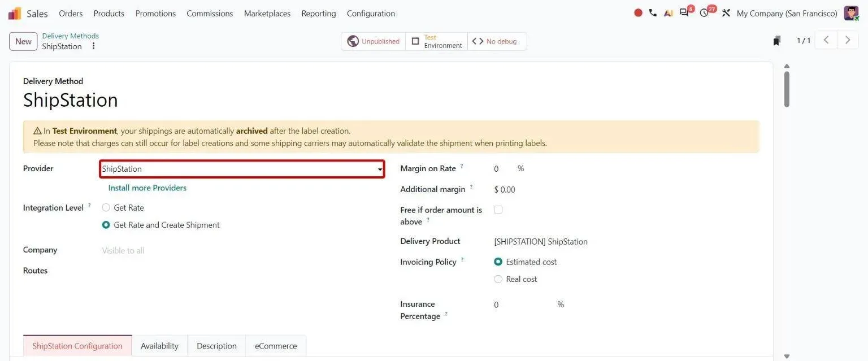The width and height of the screenshot is (868, 361).
Task: Open the Marketplaces menu
Action: 267,13
